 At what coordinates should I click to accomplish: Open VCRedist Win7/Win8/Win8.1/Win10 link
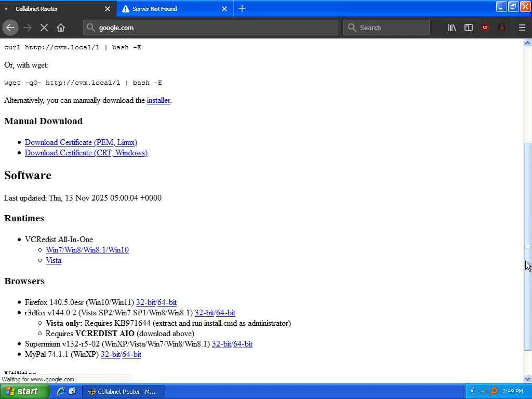(x=87, y=250)
